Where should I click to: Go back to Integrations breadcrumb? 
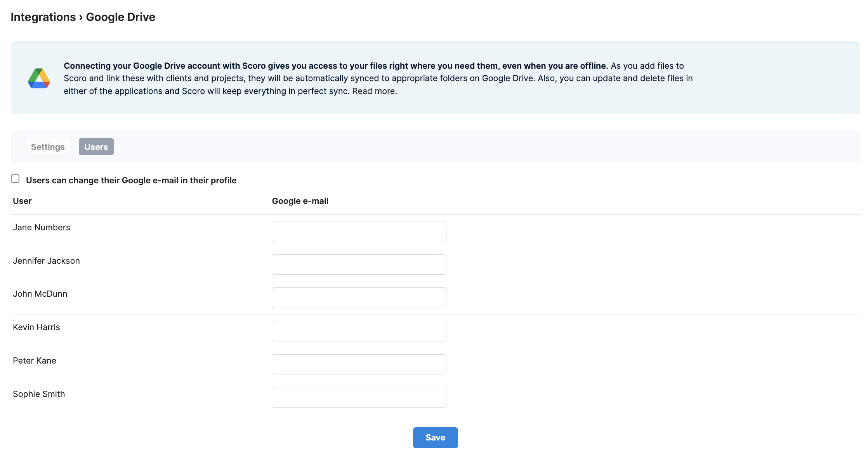point(43,17)
